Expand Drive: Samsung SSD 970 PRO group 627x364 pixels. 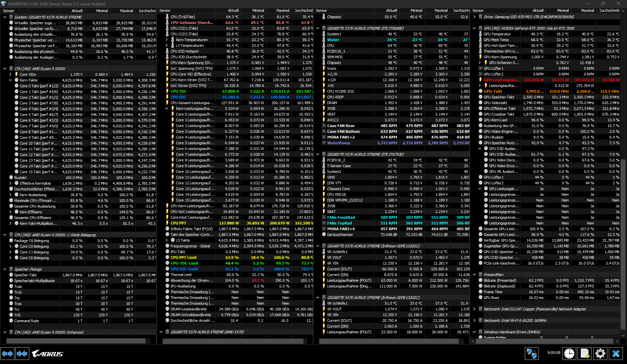[x=474, y=17]
